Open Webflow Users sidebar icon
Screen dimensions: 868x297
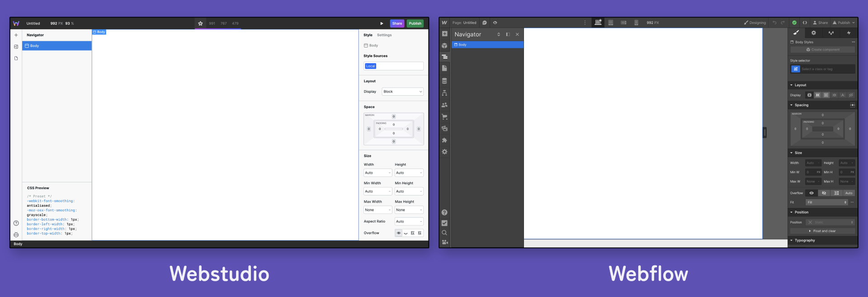pyautogui.click(x=444, y=105)
